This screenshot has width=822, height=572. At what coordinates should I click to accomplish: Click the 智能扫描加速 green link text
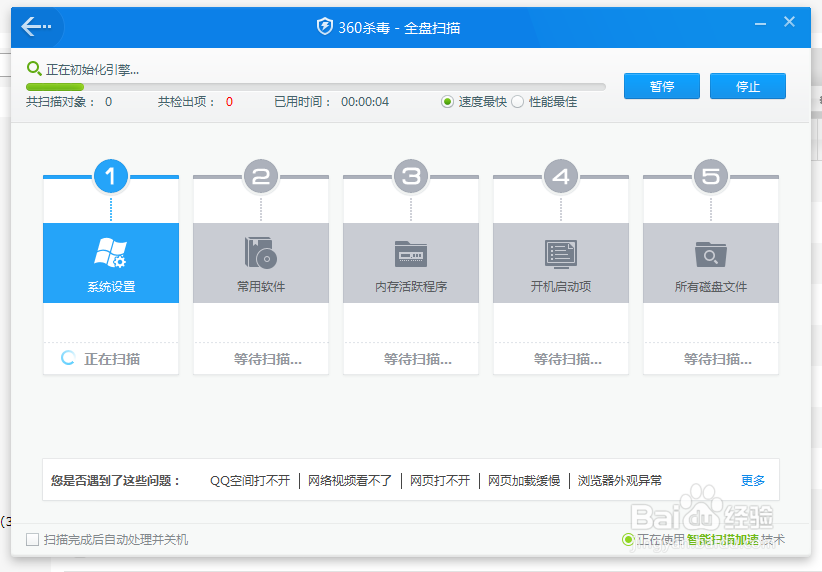723,539
